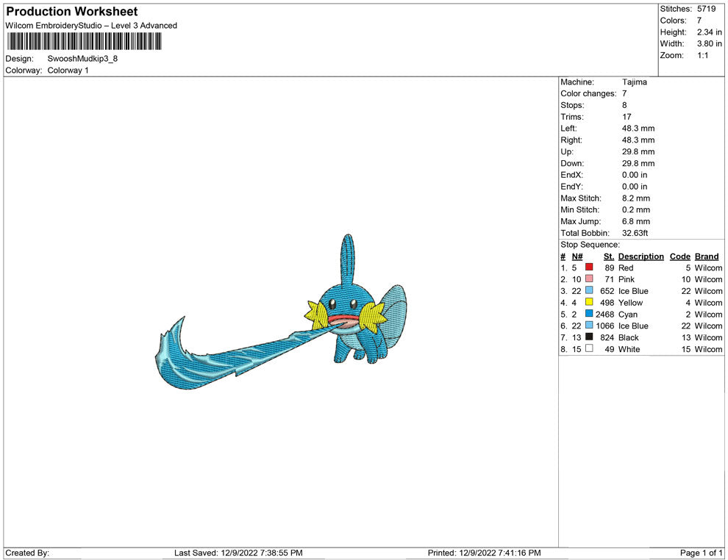
Task: Click the Machine value 'Tajima'
Action: pos(634,82)
